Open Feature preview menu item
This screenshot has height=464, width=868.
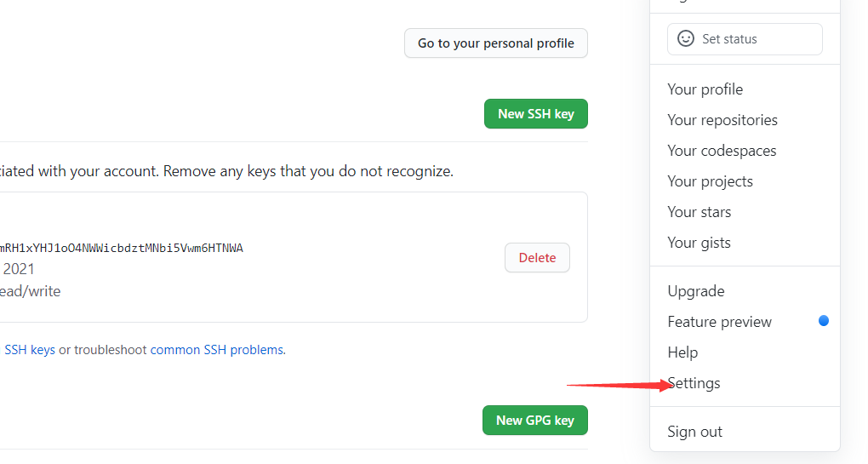(x=719, y=322)
